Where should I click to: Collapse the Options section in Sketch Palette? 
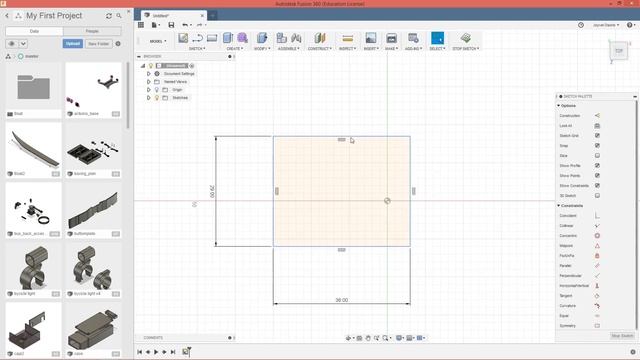coord(559,106)
